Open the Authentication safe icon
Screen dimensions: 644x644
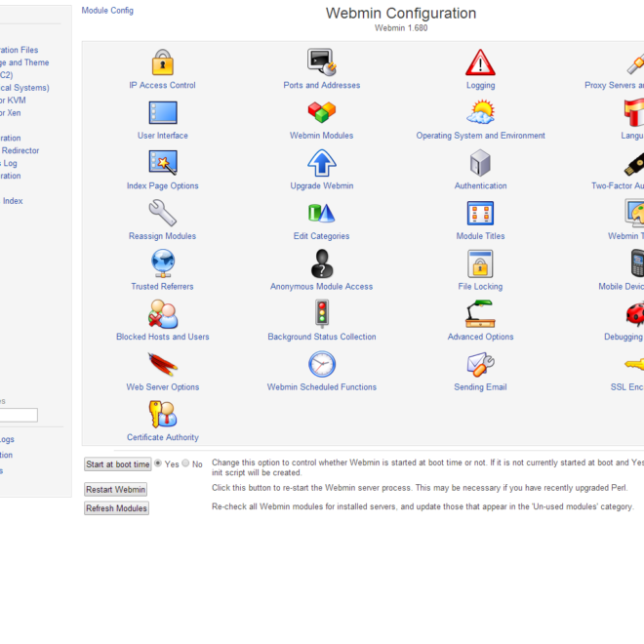click(x=480, y=163)
